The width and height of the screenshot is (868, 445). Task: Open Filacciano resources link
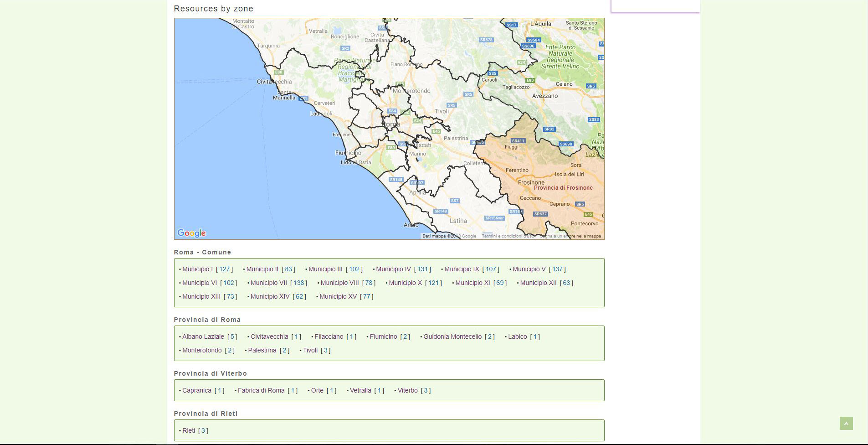(329, 336)
